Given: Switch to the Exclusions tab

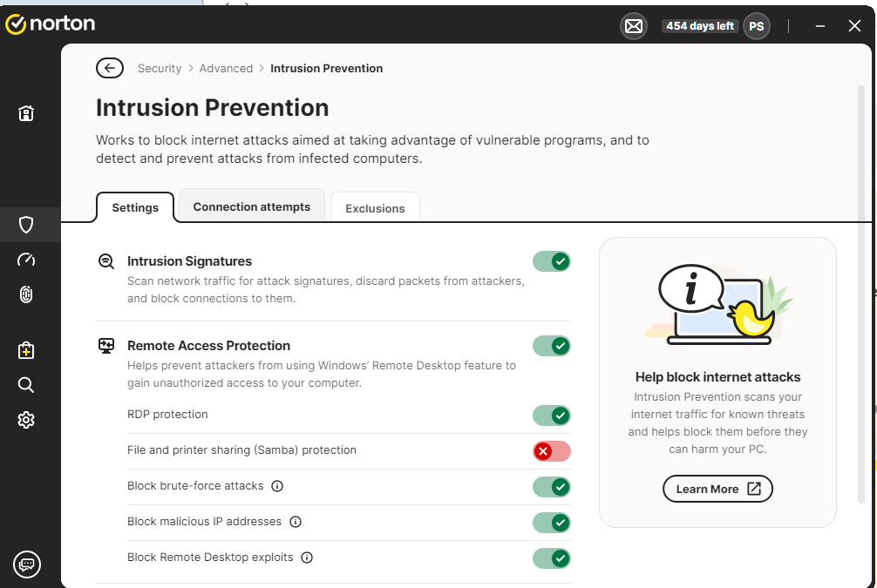Looking at the screenshot, I should pyautogui.click(x=376, y=208).
